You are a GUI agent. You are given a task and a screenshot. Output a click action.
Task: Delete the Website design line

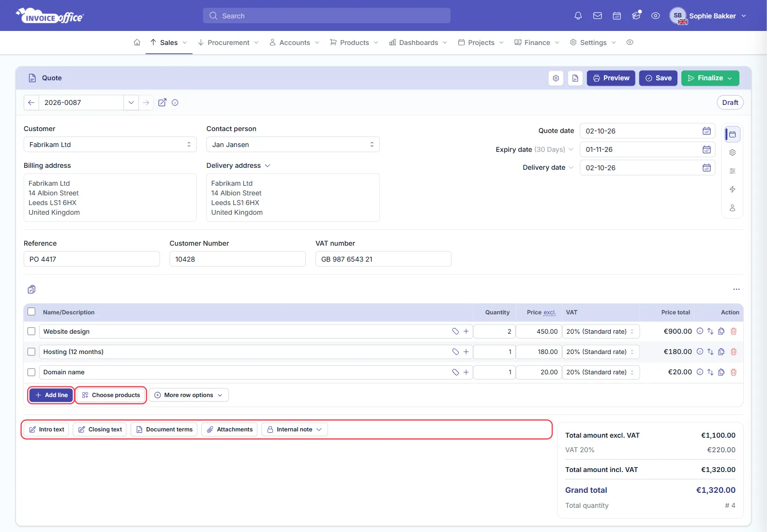pyautogui.click(x=734, y=331)
